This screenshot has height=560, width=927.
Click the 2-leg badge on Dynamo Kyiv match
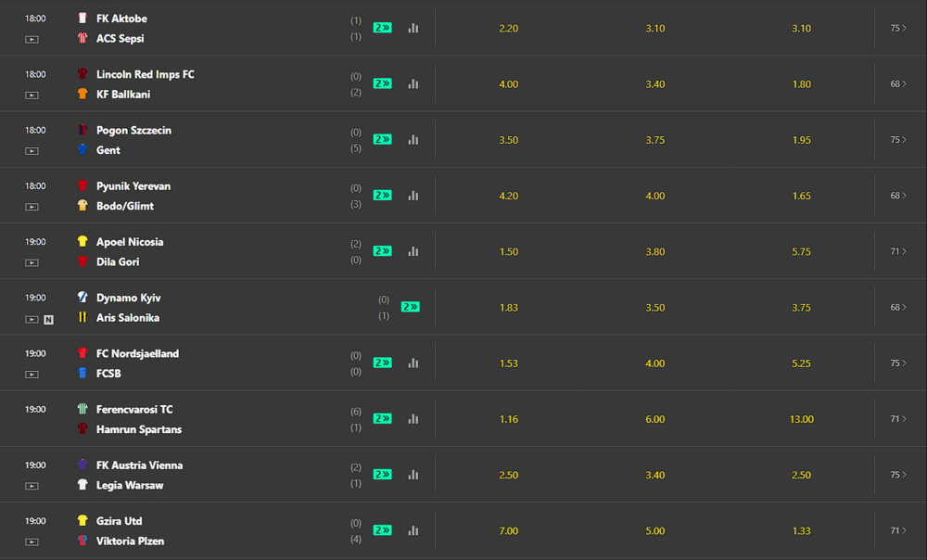[411, 307]
